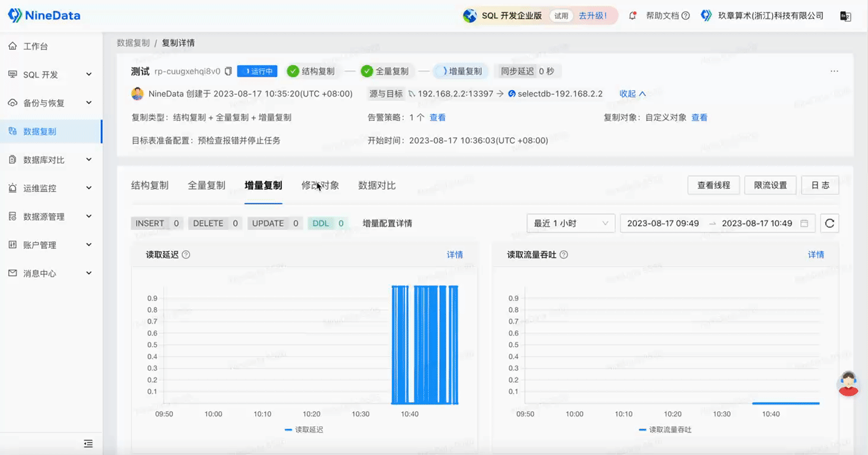Toggle the 读取延迟 legend series
Screen dimensions: 868x455
click(304, 430)
